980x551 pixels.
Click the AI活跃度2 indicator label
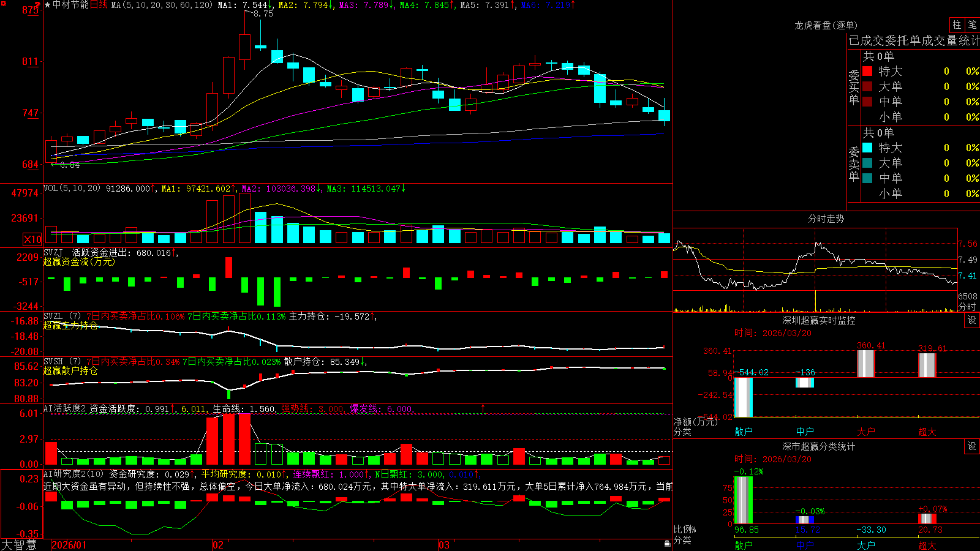65,408
